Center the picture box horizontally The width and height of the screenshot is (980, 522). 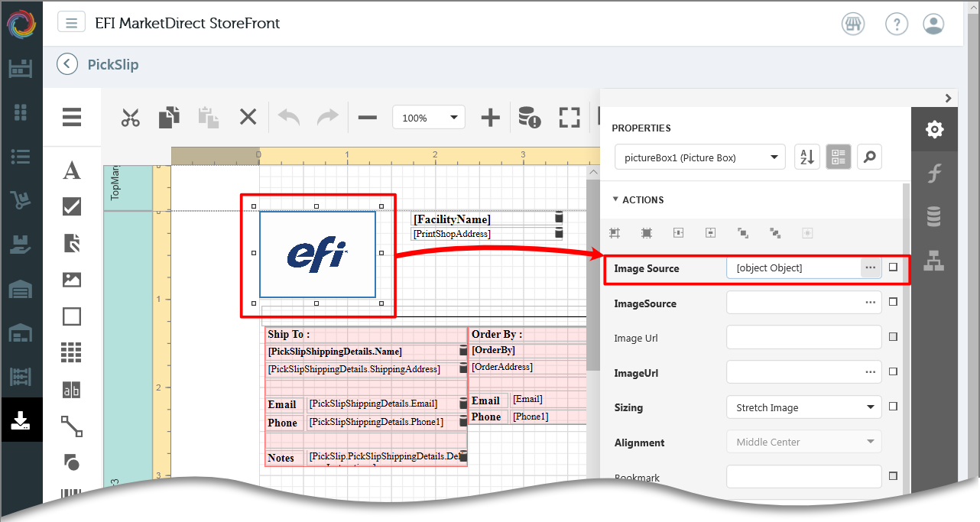pyautogui.click(x=679, y=233)
